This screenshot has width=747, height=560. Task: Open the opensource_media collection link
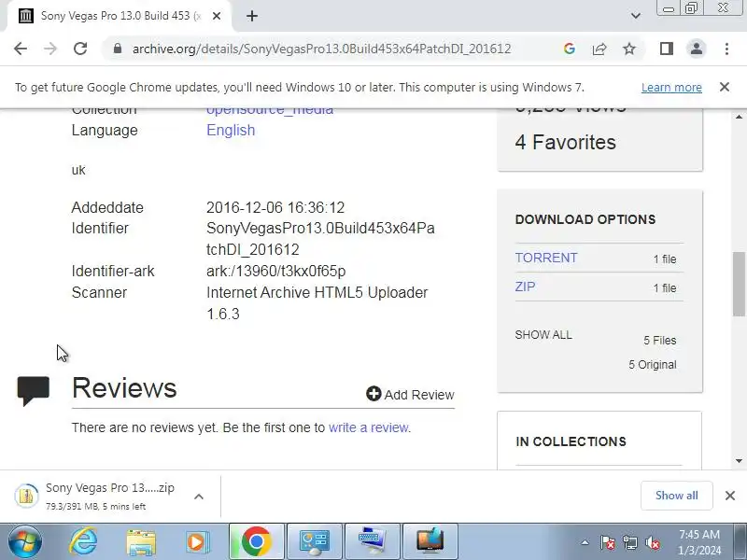pyautogui.click(x=270, y=111)
